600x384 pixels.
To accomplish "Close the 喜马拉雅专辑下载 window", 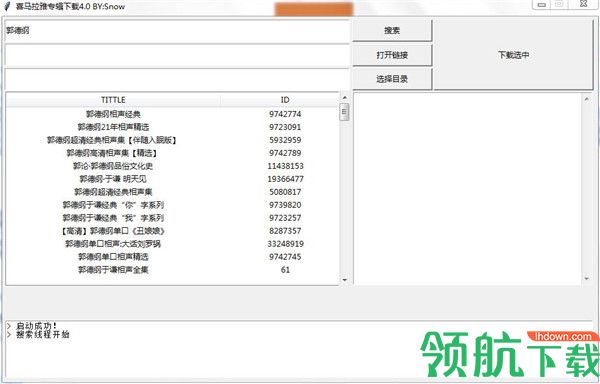I will click(x=583, y=4).
